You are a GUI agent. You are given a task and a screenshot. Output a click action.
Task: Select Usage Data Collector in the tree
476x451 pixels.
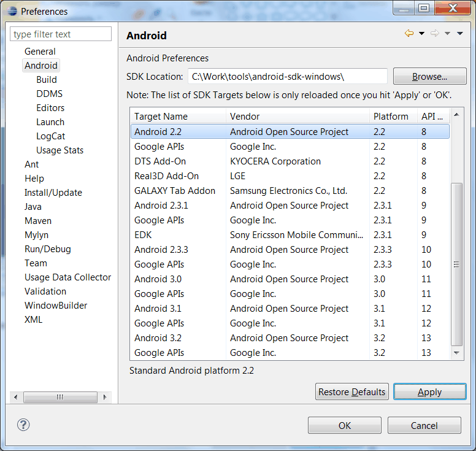click(x=67, y=277)
